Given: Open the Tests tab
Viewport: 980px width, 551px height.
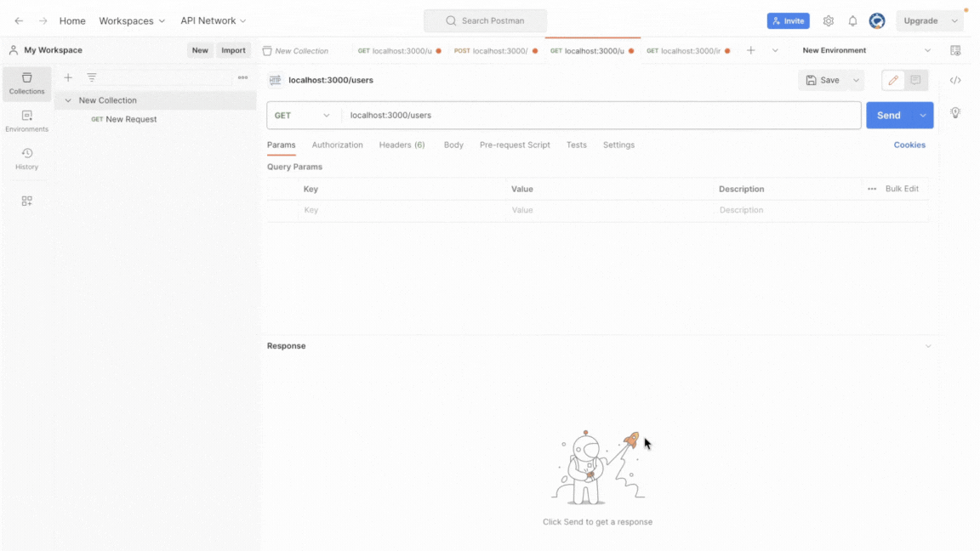Looking at the screenshot, I should pyautogui.click(x=576, y=145).
